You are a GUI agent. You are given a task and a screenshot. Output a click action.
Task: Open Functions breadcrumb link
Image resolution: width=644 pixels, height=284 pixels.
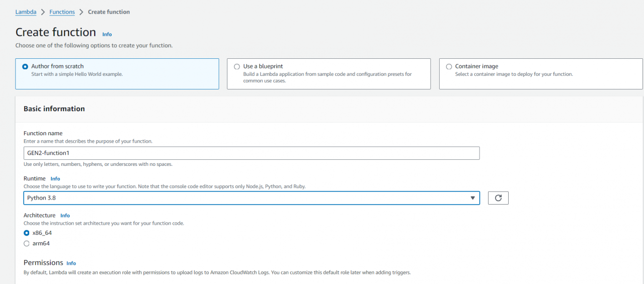coord(62,12)
